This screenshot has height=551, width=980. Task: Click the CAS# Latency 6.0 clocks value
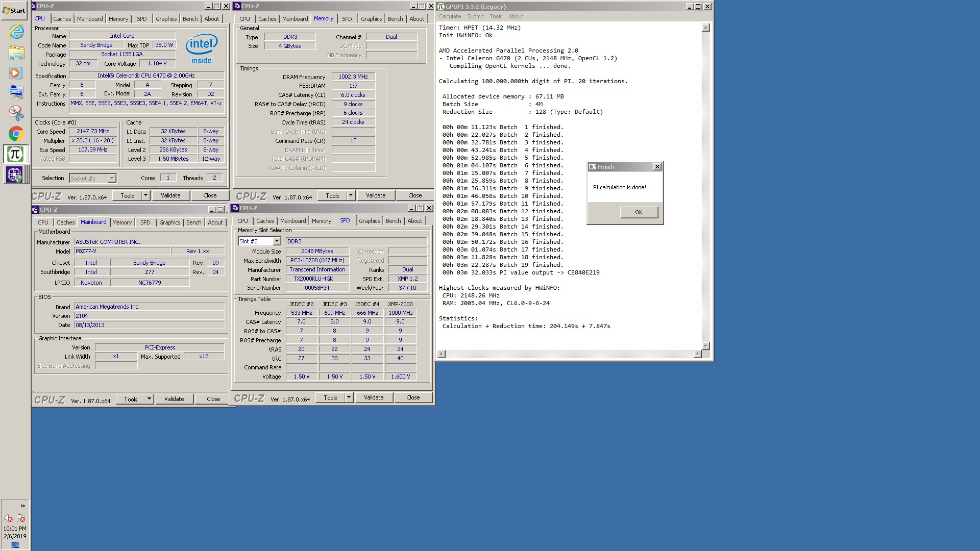[353, 95]
